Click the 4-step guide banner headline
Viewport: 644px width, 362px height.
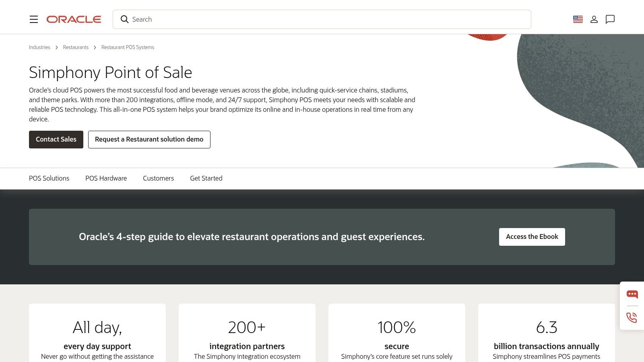point(252,237)
